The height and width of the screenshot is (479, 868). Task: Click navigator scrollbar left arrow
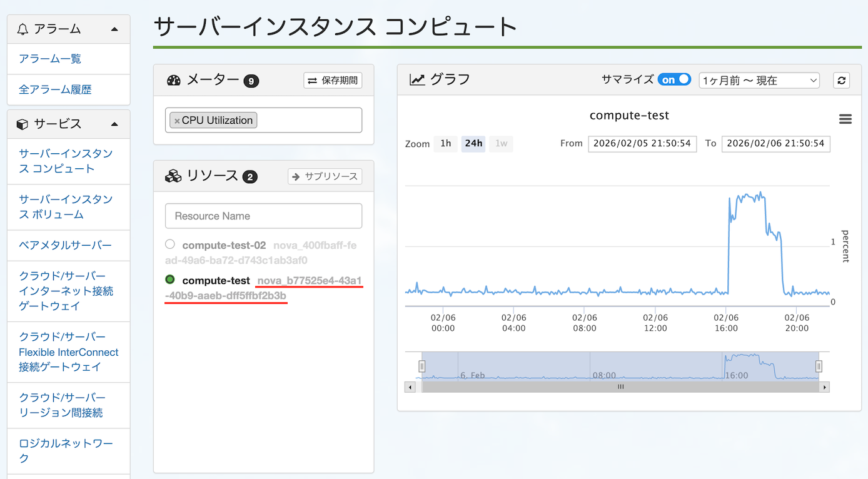(x=410, y=387)
